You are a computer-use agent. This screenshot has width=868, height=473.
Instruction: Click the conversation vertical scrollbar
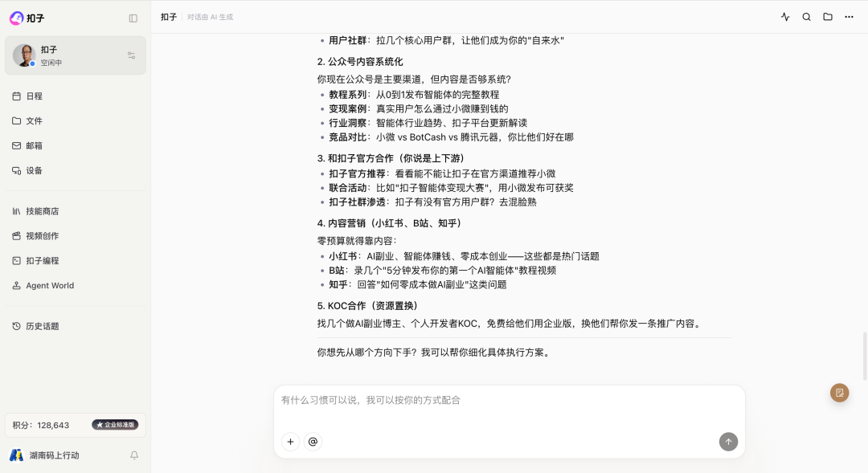(865, 356)
